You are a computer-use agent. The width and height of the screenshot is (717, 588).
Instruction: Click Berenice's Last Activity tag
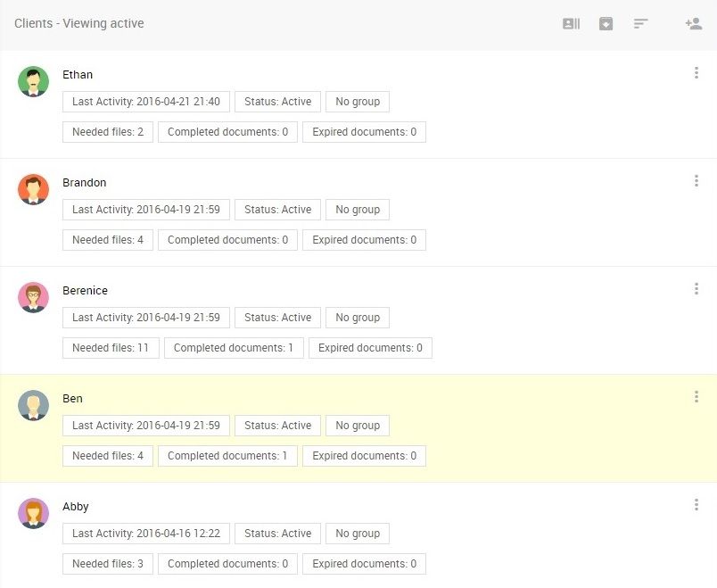point(146,318)
